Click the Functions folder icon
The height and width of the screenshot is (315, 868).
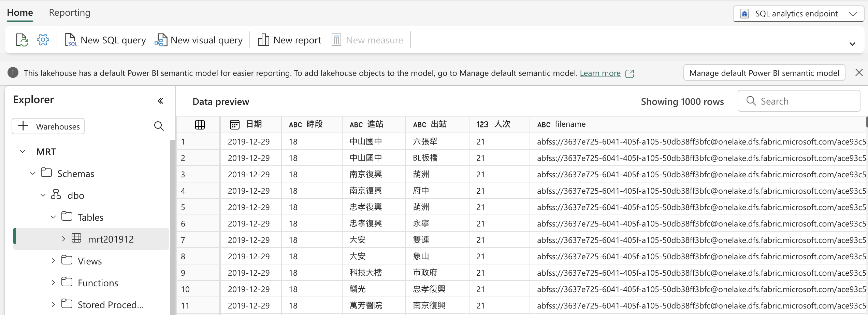pos(67,282)
